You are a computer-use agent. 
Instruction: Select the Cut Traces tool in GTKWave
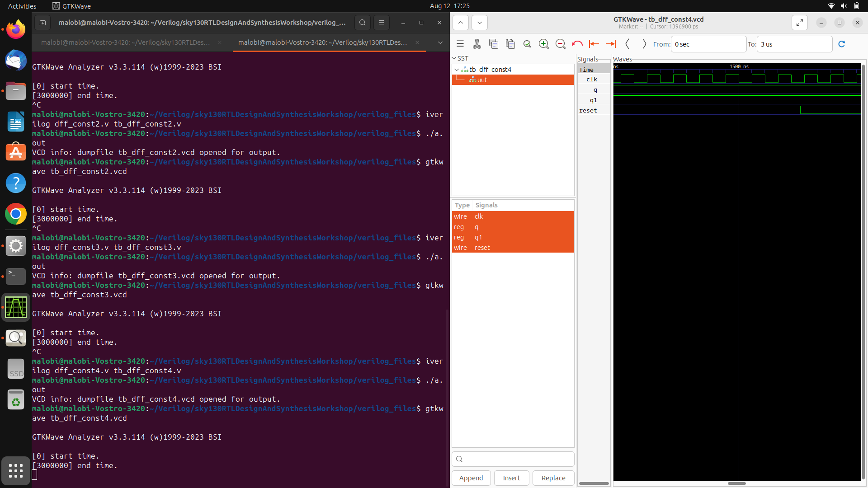coord(477,44)
